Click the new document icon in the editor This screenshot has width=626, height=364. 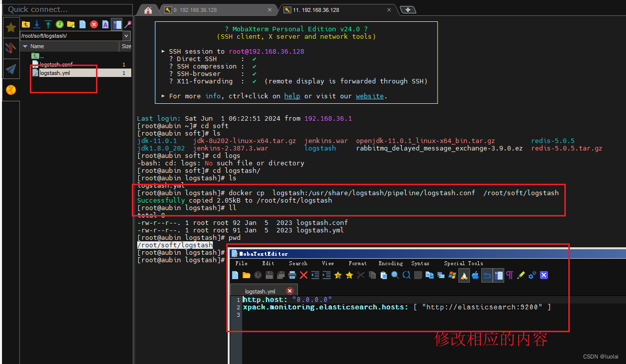tap(235, 275)
